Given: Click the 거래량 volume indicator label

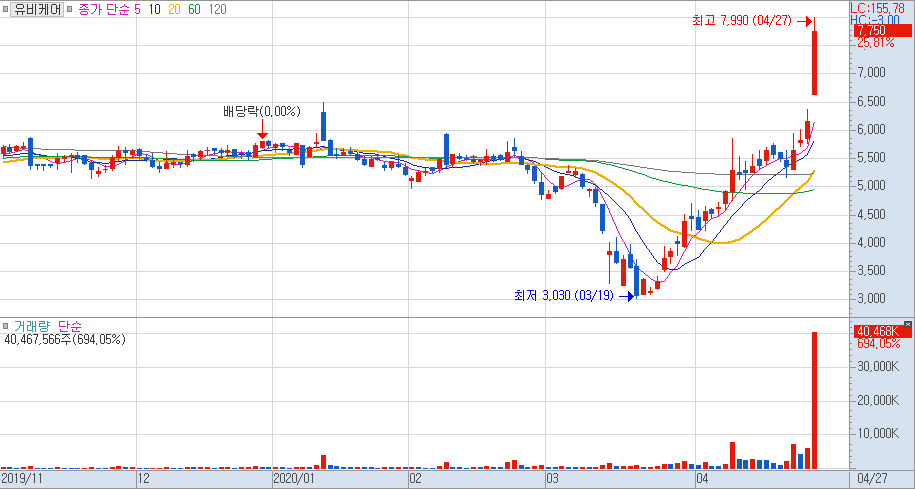Looking at the screenshot, I should pos(32,326).
